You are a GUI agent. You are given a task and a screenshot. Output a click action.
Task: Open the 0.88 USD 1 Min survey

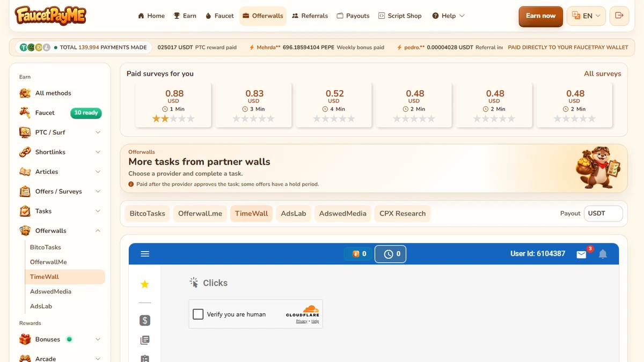click(x=173, y=105)
